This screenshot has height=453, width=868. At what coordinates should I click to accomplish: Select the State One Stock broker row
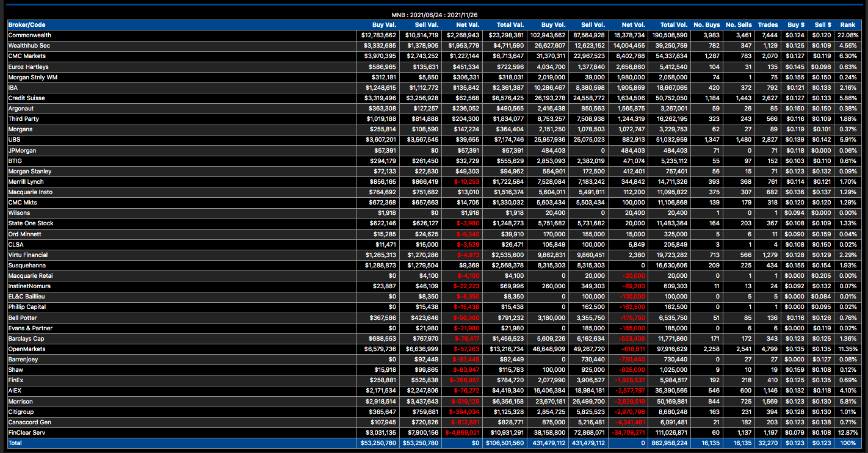coord(434,223)
